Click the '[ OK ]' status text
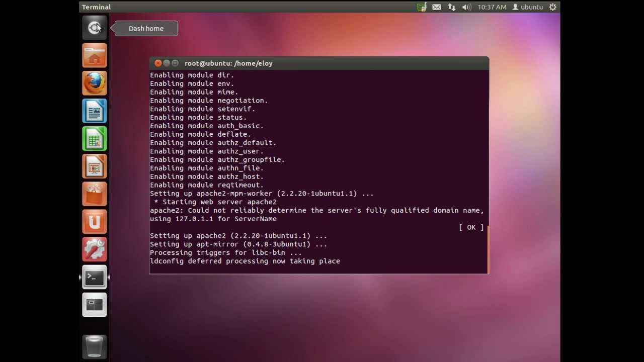Viewport: 644px width, 362px height. click(471, 227)
